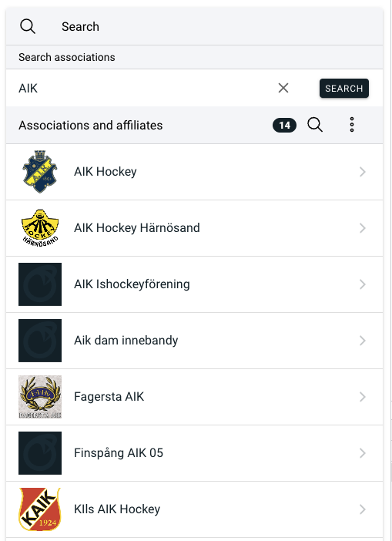
Task: Expand KIls AIK Hockey chevron arrow
Action: click(363, 509)
